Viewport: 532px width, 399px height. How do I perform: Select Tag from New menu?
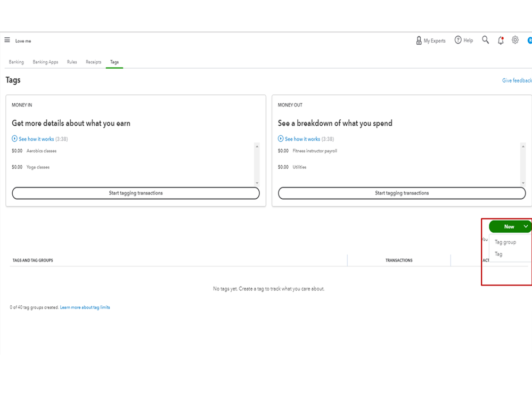[x=498, y=254]
